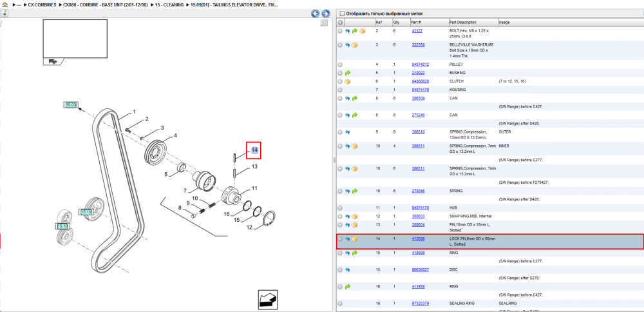Open 15.09[01] Tailings Elevator Drive breadcrumb

234,5
